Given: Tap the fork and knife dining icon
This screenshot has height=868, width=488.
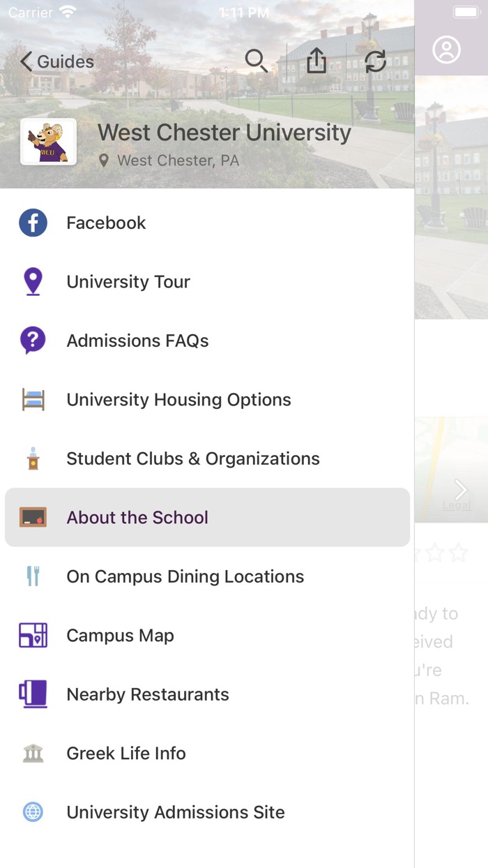Looking at the screenshot, I should tap(33, 576).
